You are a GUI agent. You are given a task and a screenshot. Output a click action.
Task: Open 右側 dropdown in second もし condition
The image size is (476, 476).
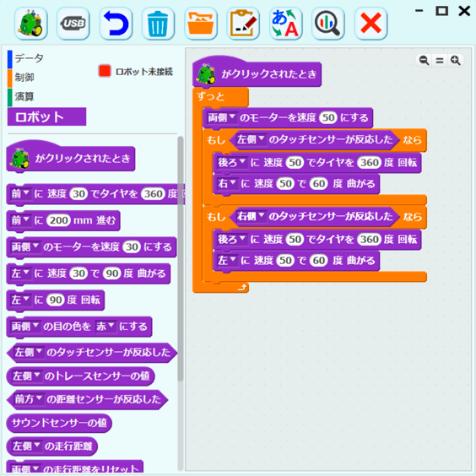[252, 216]
